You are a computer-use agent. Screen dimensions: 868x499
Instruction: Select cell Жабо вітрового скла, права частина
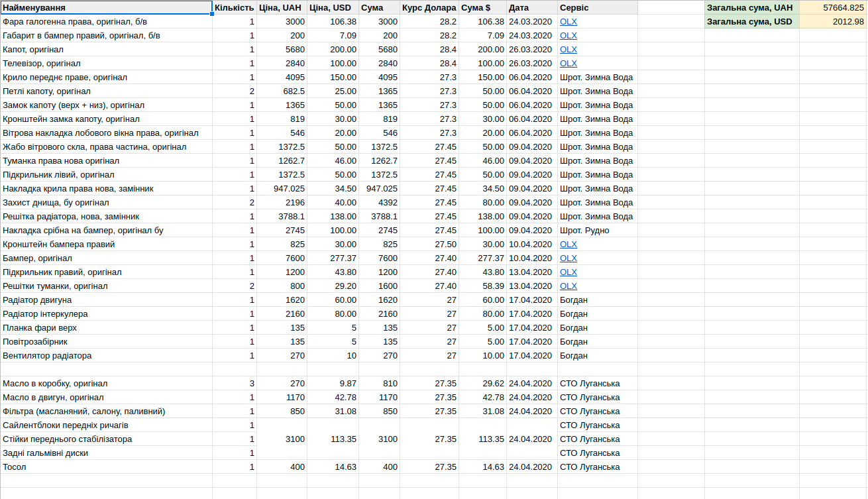pos(106,146)
